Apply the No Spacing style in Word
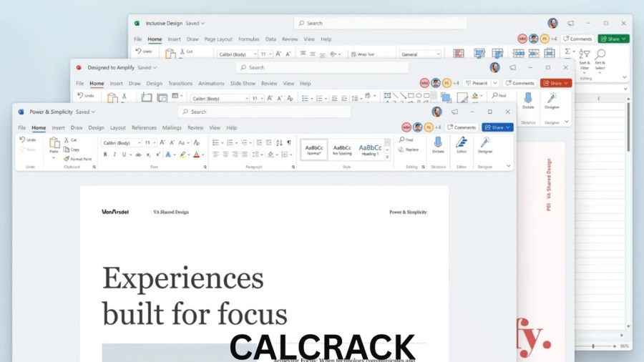The width and height of the screenshot is (644, 362). 342,150
